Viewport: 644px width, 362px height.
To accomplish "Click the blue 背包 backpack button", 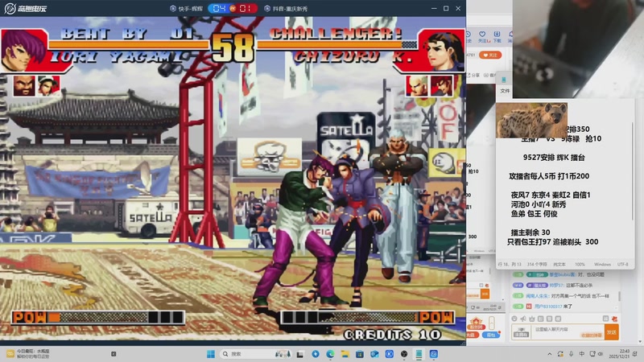I will (490, 335).
